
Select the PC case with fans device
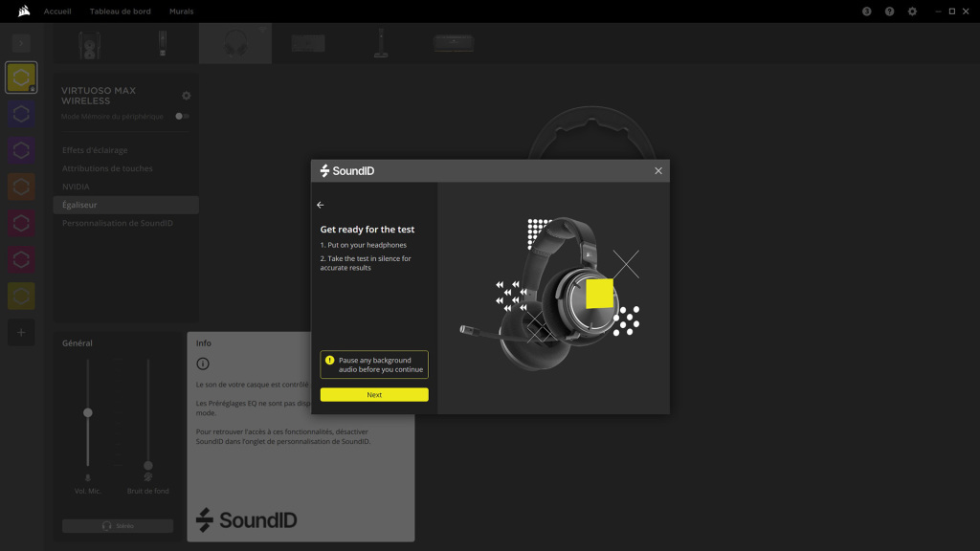click(89, 44)
